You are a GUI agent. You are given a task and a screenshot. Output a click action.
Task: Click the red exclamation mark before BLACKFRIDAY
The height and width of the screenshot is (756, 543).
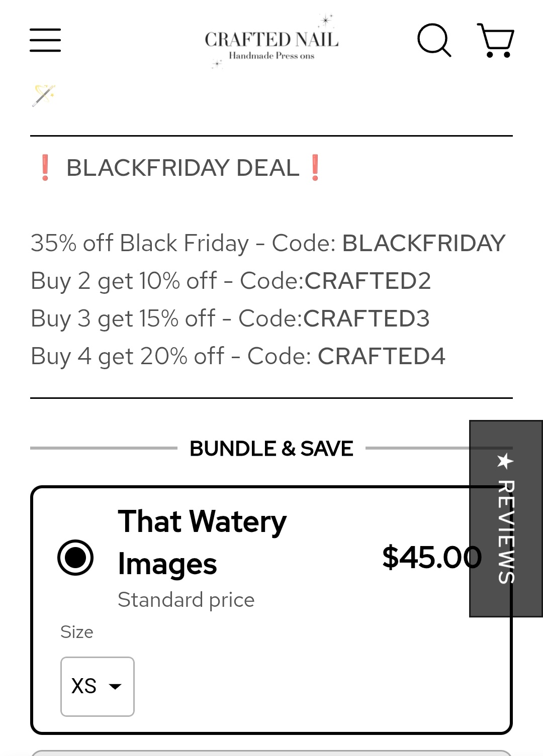(45, 168)
